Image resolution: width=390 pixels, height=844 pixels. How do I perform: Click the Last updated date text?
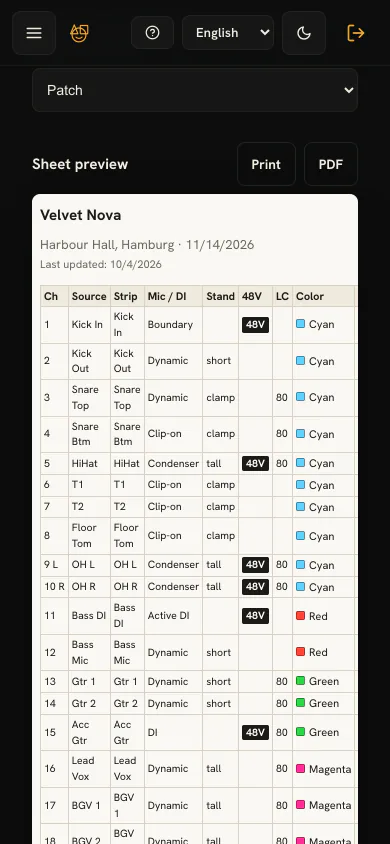(x=101, y=264)
